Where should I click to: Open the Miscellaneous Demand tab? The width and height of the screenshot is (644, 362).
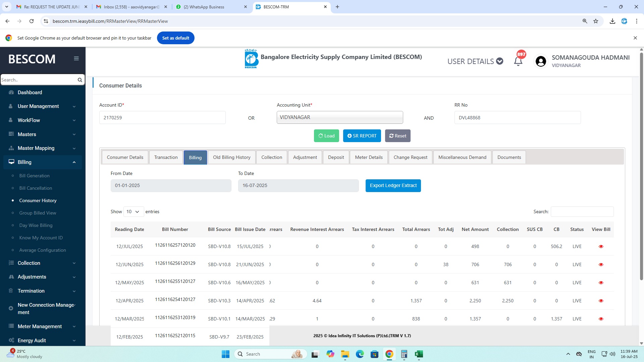(462, 157)
